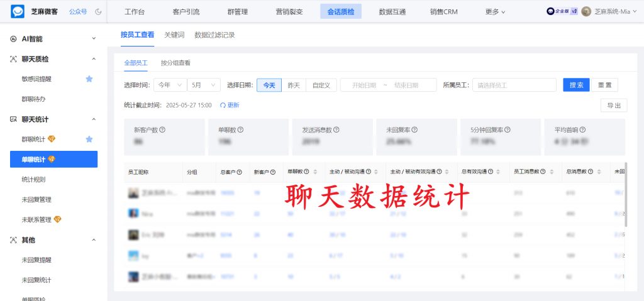
Task: Open 未回复管理 in the sidebar
Action: tap(36, 200)
